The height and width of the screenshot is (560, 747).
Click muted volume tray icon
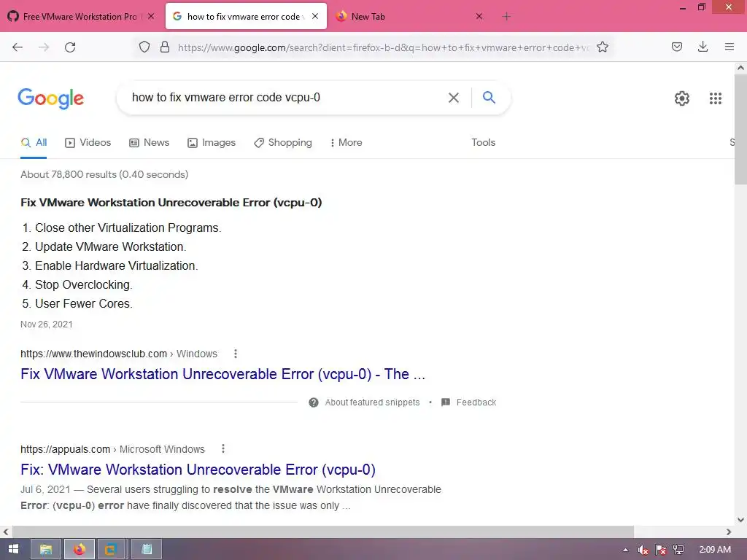[643, 550]
